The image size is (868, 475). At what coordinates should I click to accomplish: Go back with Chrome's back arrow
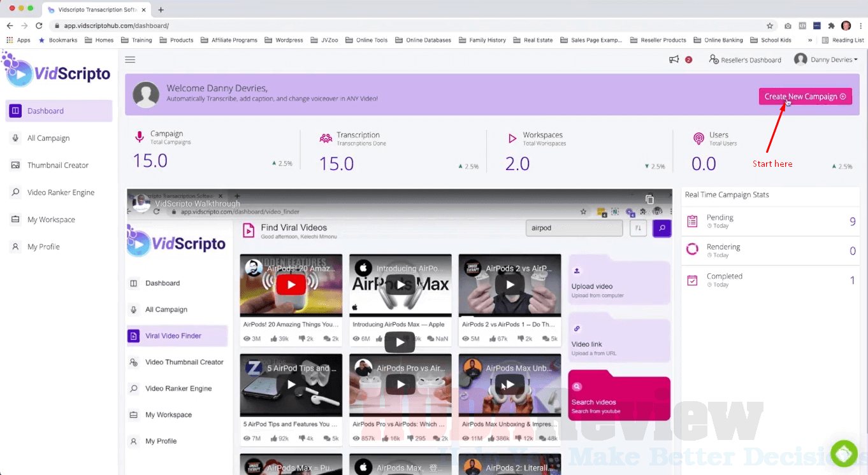(x=10, y=25)
